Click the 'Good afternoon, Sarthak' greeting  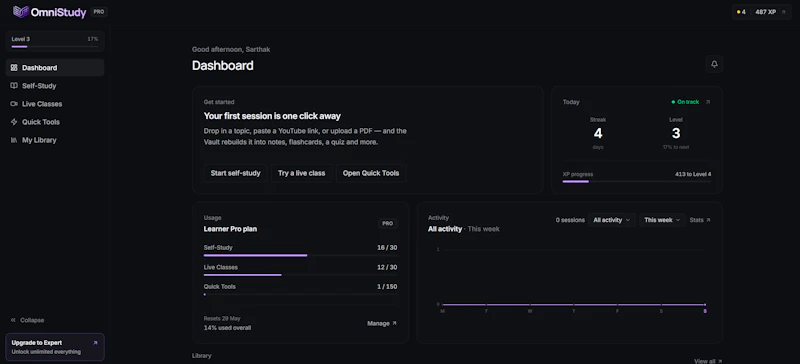tap(231, 50)
